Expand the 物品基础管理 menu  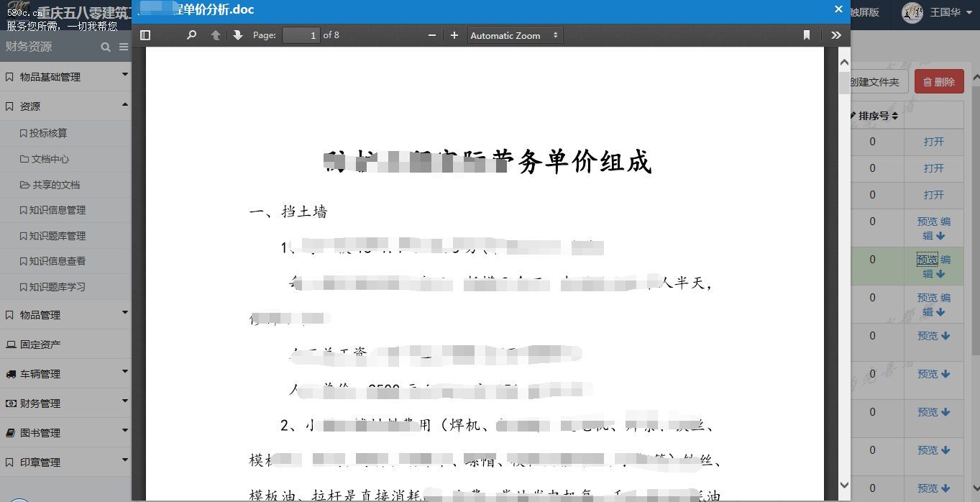65,77
